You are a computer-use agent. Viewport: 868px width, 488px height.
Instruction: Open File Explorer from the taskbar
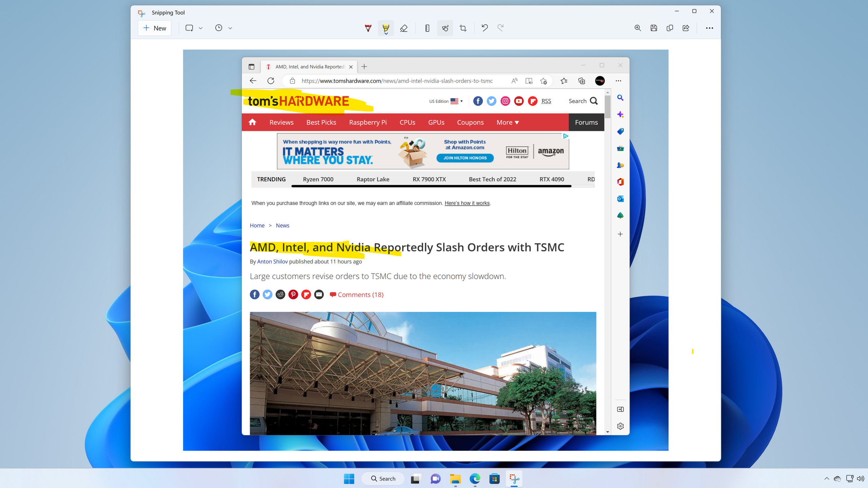tap(455, 479)
